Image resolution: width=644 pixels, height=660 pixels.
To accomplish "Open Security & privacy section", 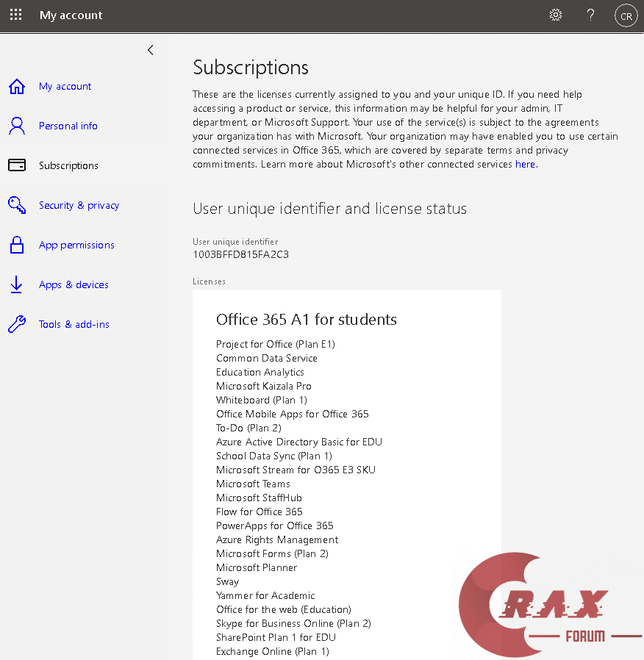I will (x=79, y=205).
